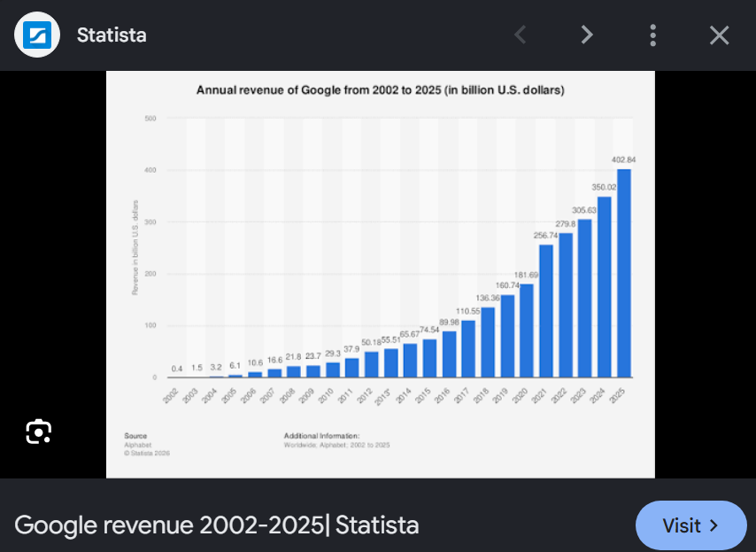Screen dimensions: 756x552
Task: Click the 'Additional Information:' heading
Action: pyautogui.click(x=321, y=436)
